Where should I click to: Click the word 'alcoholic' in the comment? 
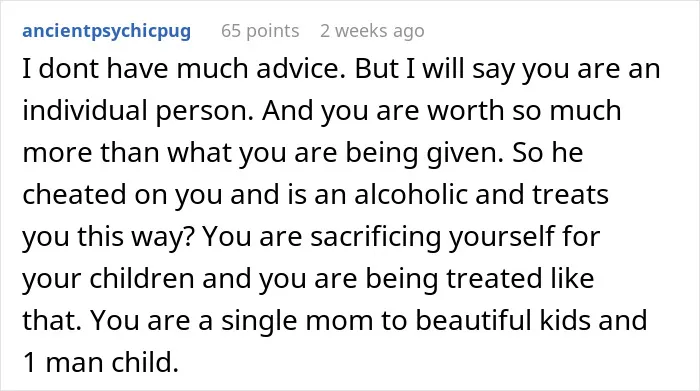coord(410,195)
